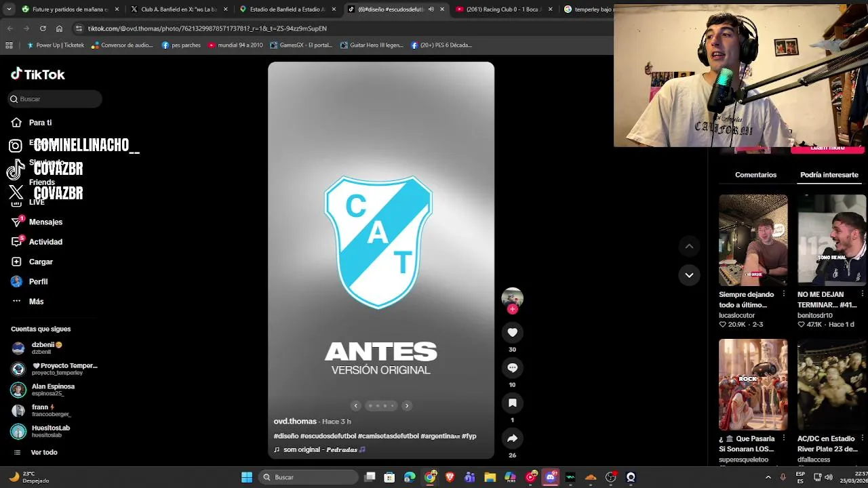This screenshot has height=488, width=868.
Task: Switch to Estadio de Banfield maps tab
Action: (x=288, y=9)
